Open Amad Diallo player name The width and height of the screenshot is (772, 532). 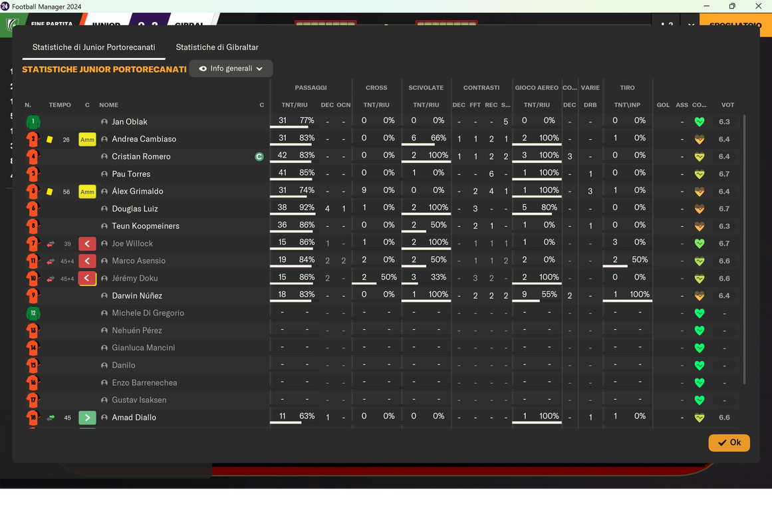[x=134, y=418]
